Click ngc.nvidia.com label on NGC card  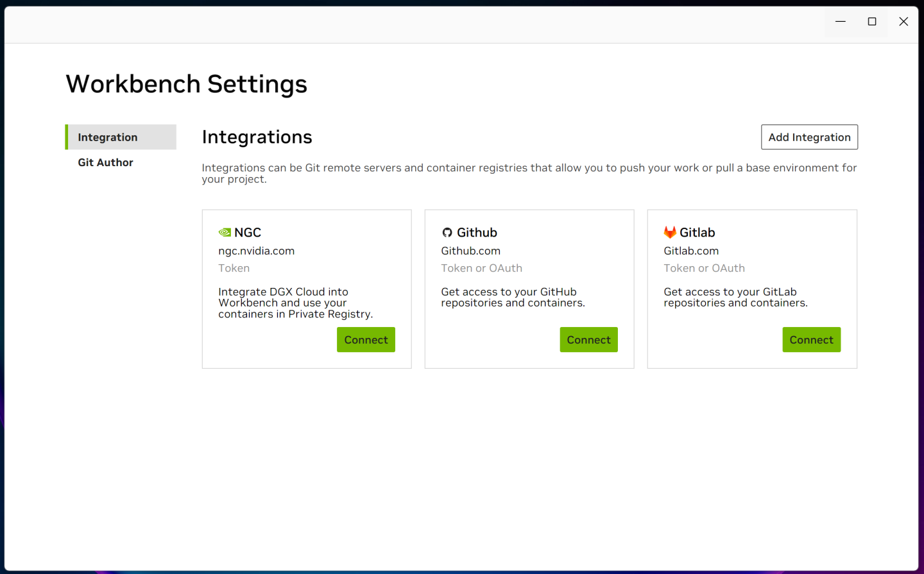pyautogui.click(x=256, y=251)
